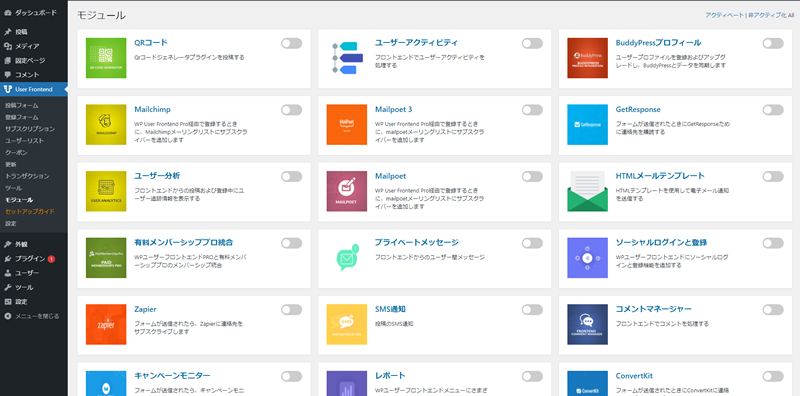The image size is (800, 396).
Task: Click the ツール wrench icon in main sidebar
Action: pos(8,287)
